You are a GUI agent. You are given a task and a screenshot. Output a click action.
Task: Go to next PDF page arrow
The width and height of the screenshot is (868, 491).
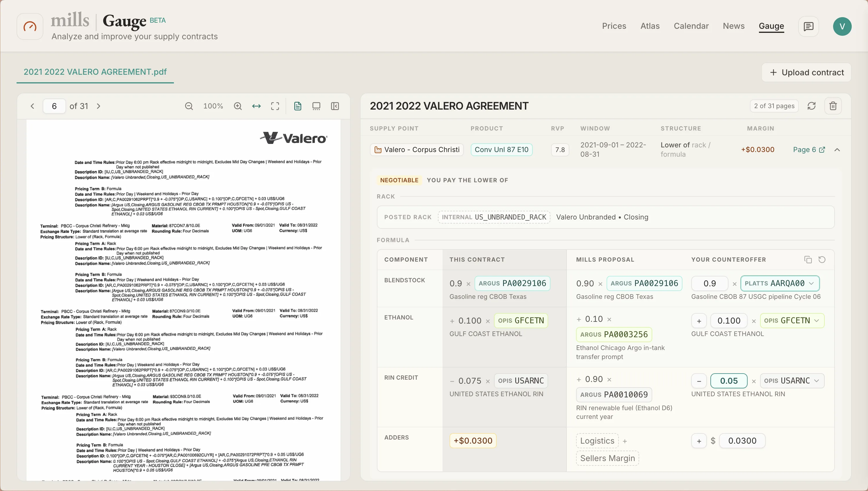coord(99,106)
